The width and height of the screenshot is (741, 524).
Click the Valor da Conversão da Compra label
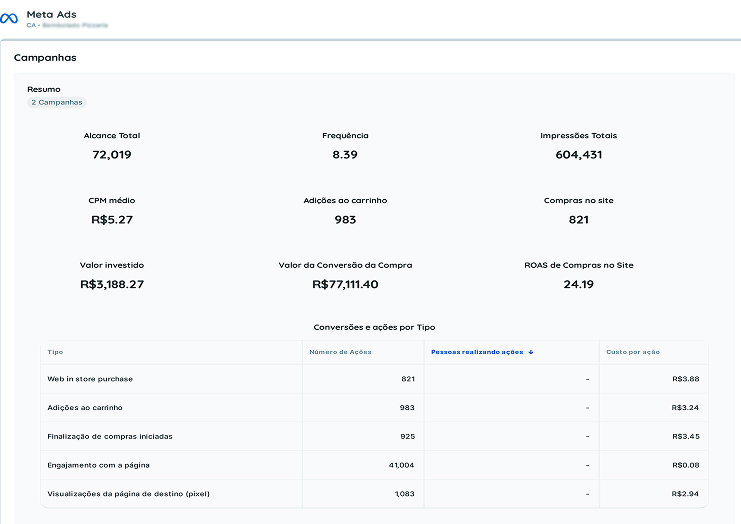tap(345, 265)
